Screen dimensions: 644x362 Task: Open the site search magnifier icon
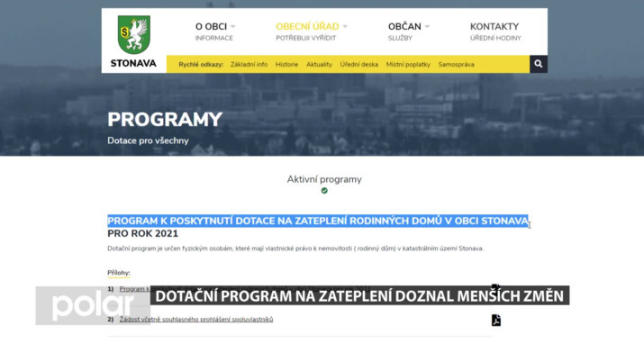tap(538, 64)
